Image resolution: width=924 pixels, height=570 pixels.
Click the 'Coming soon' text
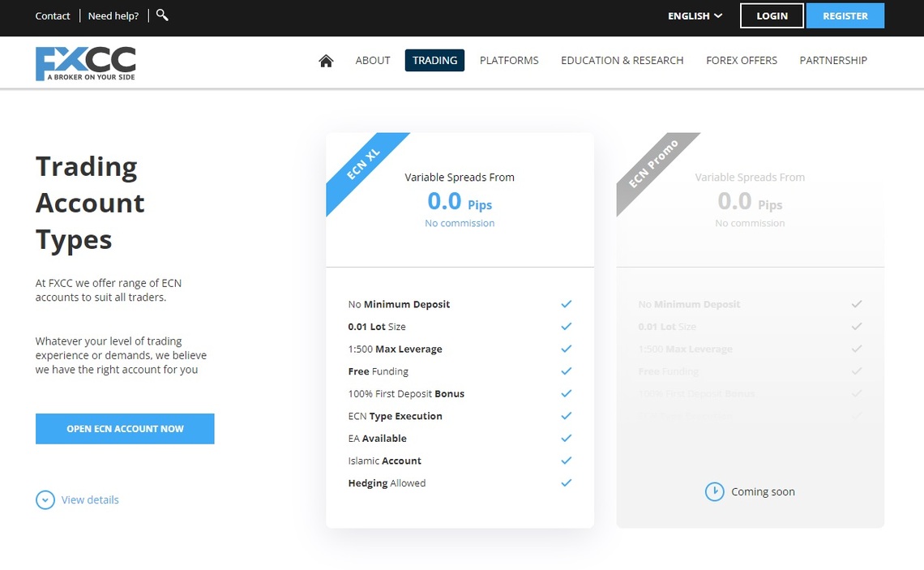tap(764, 491)
